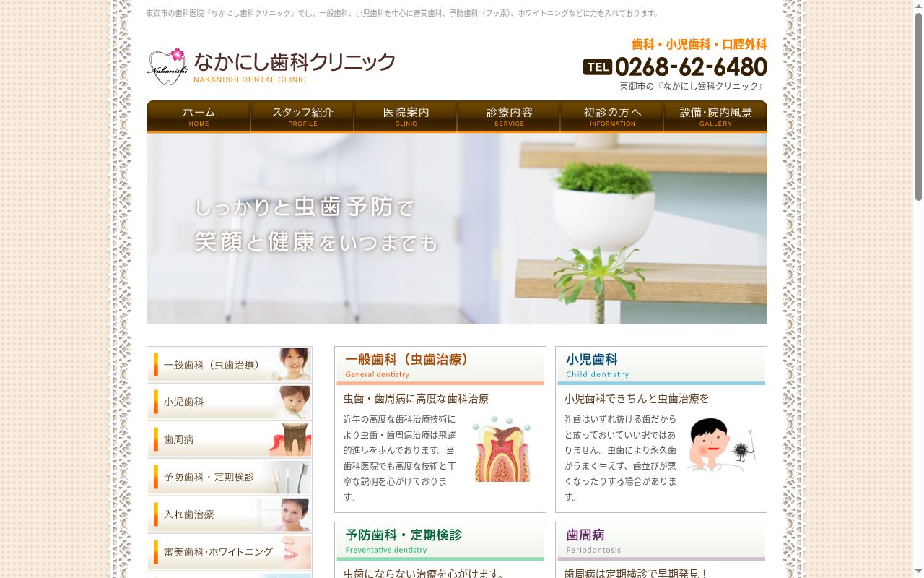
Task: Click the page vertical scrollbar thumb
Action: (x=918, y=107)
